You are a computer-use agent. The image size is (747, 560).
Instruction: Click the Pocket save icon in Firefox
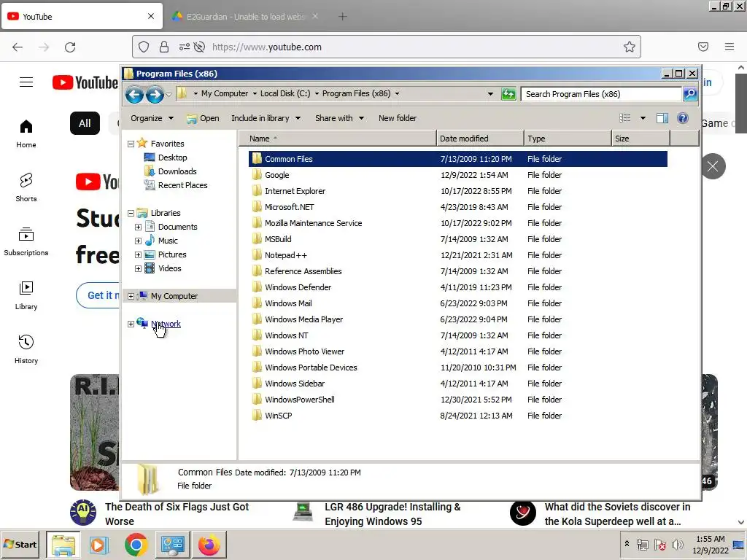tap(703, 47)
